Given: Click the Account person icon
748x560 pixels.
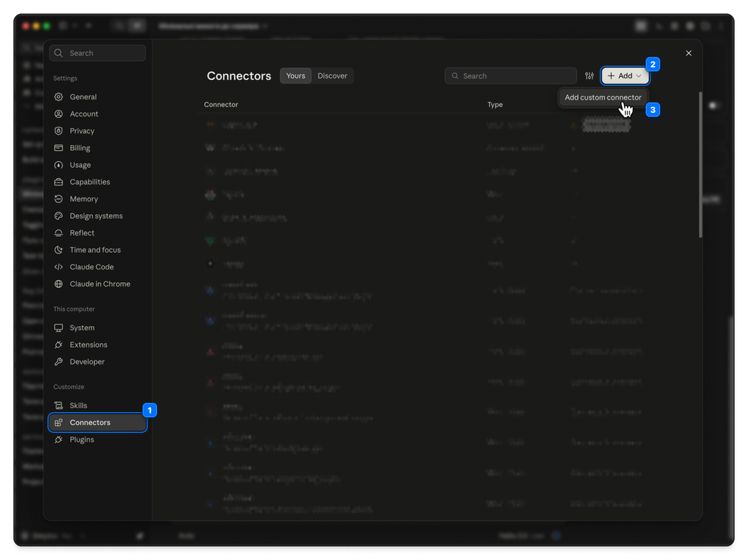Looking at the screenshot, I should [59, 114].
